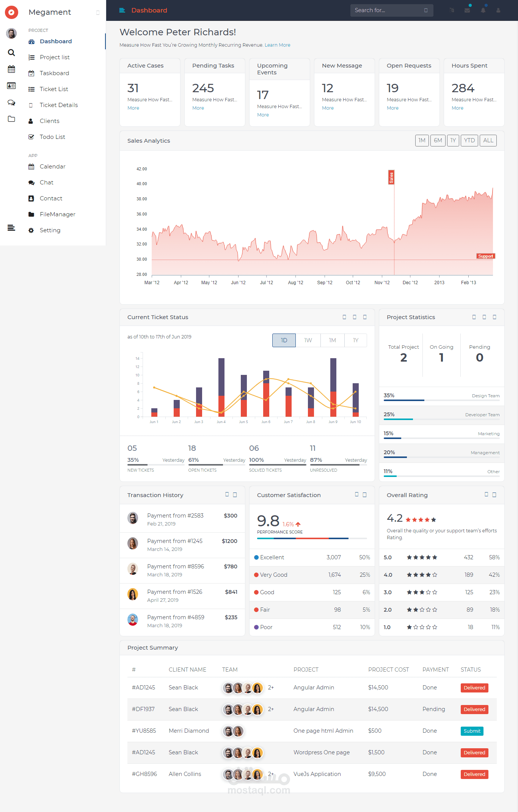Click the chat bubbles icon in mini sidebar
This screenshot has width=518, height=812.
[x=11, y=102]
